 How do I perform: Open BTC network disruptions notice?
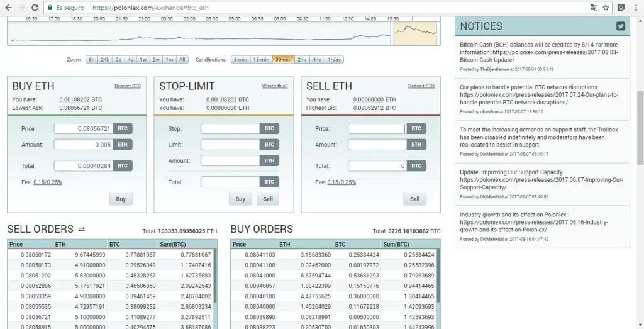539,95
